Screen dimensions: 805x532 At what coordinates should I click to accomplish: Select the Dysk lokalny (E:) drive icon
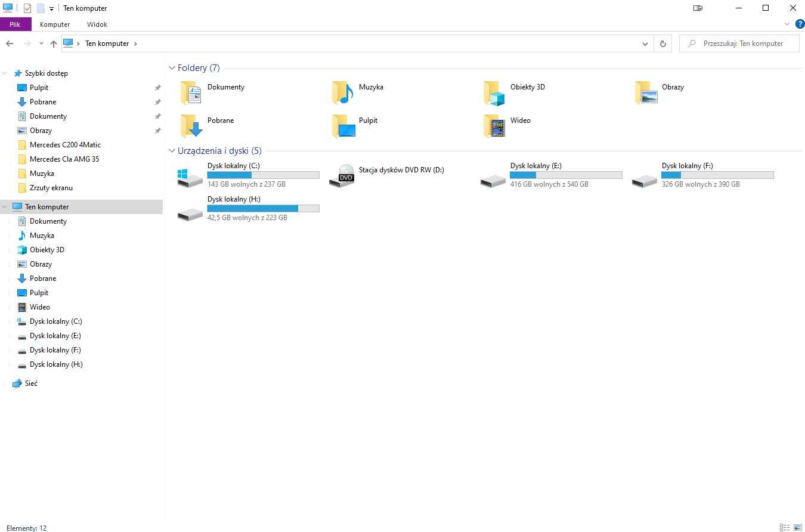(x=493, y=180)
